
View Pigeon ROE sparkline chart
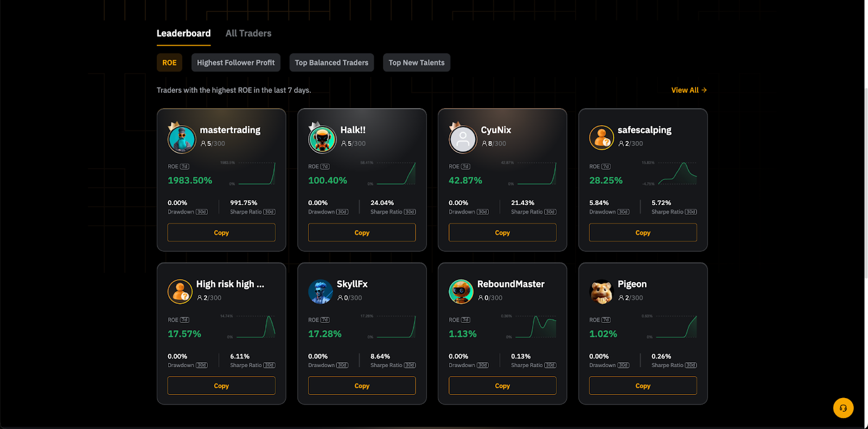click(x=676, y=327)
